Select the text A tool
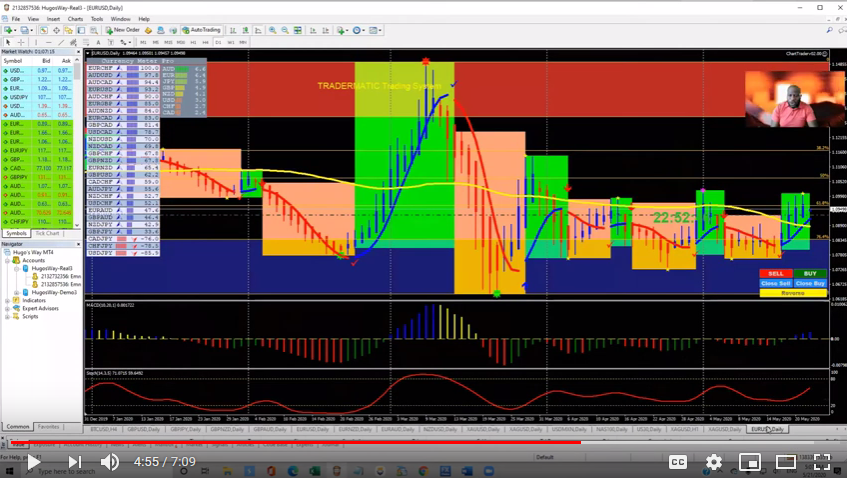 [98, 42]
